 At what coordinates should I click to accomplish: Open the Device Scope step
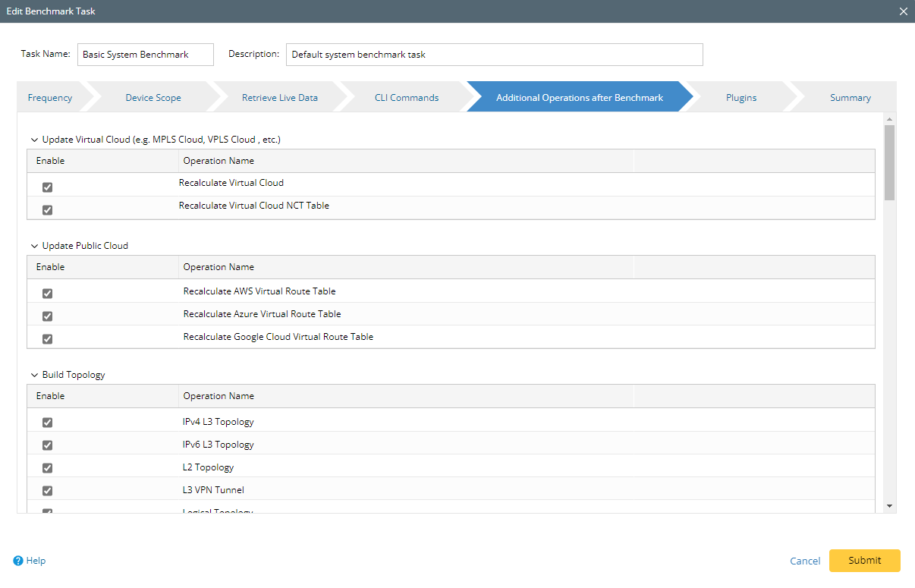coord(153,97)
